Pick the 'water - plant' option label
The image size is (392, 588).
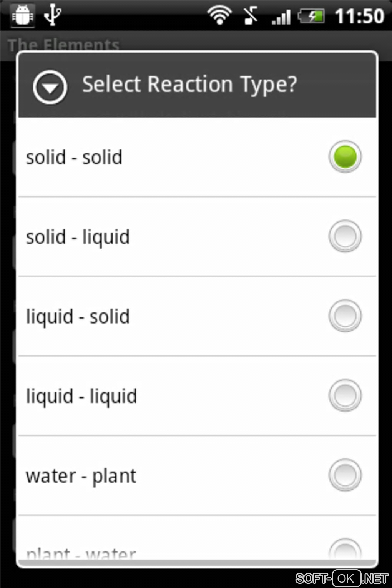(x=81, y=476)
